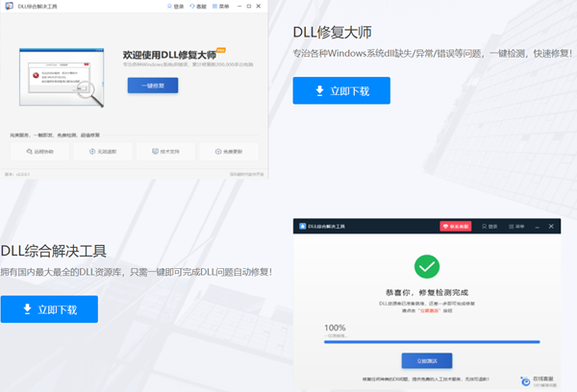Select the 技术支持 service card
The height and width of the screenshot is (392, 577).
pyautogui.click(x=165, y=152)
